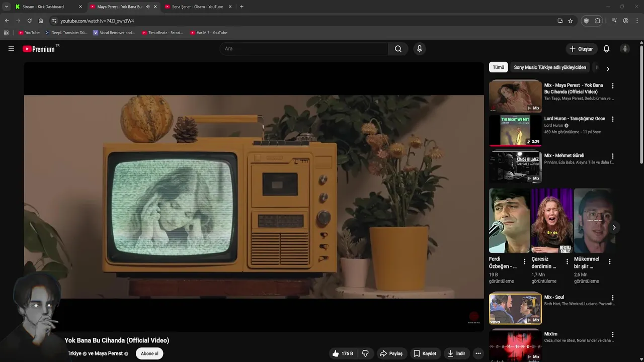Open a new browser tab
644x362 pixels.
pyautogui.click(x=242, y=7)
